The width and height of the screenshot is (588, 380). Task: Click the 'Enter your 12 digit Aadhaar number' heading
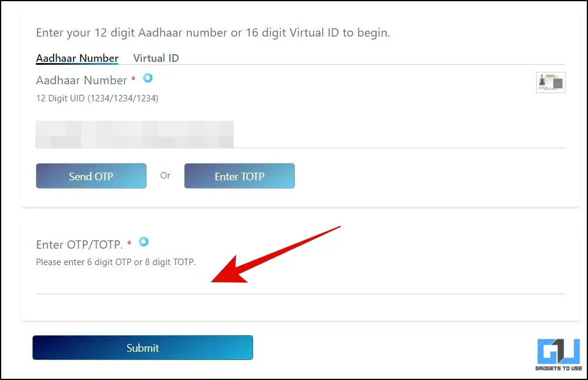click(213, 33)
